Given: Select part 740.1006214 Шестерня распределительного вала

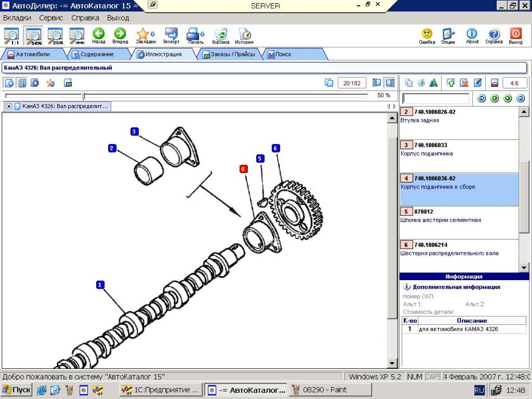Looking at the screenshot, I should click(459, 256).
